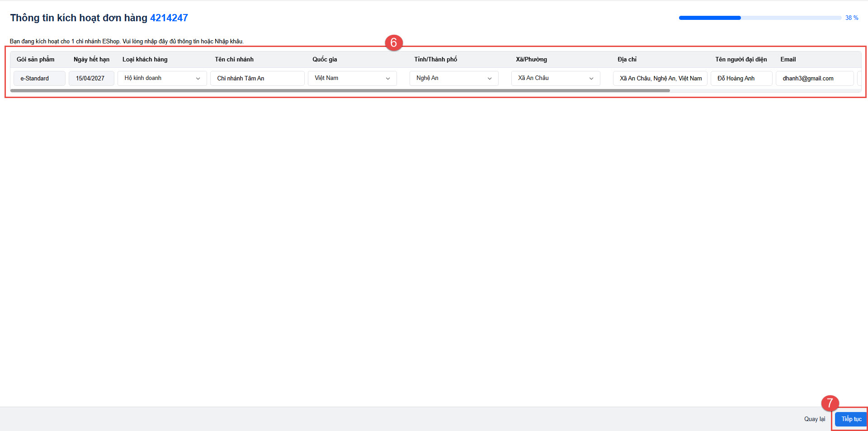
Task: Focus the Chi nhánh Tâm An name field
Action: pos(257,79)
